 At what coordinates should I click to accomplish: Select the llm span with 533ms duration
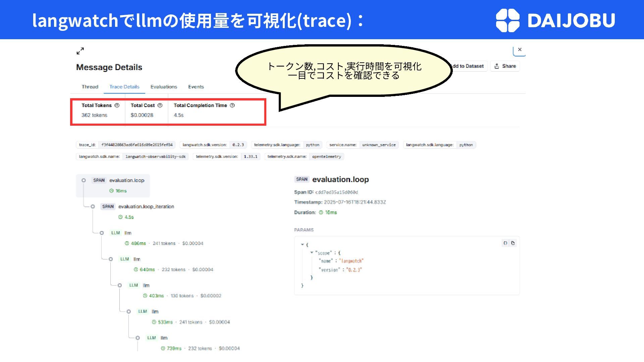pos(155,311)
